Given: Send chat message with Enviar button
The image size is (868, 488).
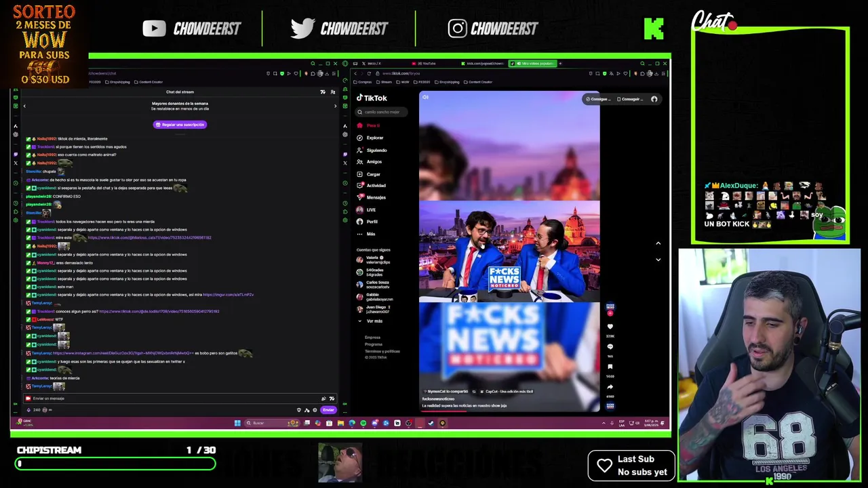Looking at the screenshot, I should (328, 410).
